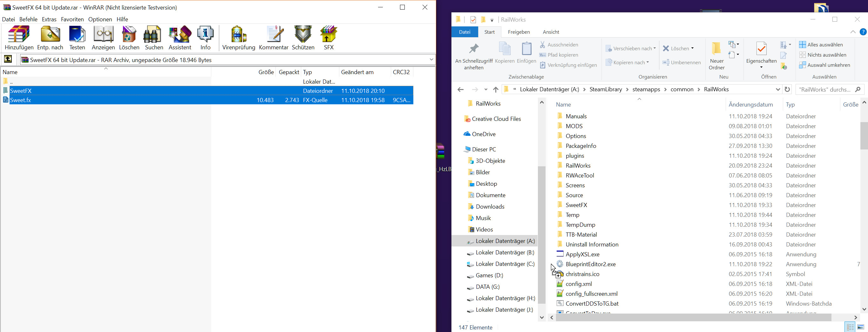
Task: Click the Explorer back arrow
Action: pos(461,89)
